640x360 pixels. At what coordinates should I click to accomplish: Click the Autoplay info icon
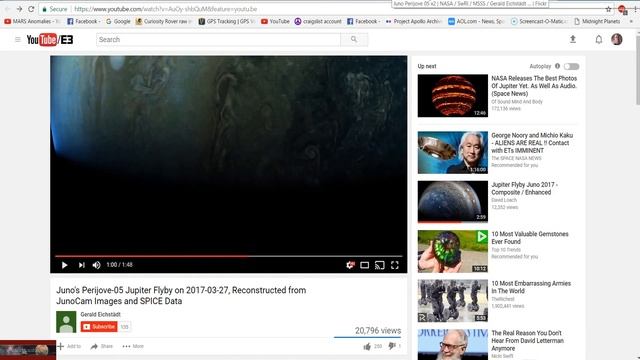[x=557, y=66]
